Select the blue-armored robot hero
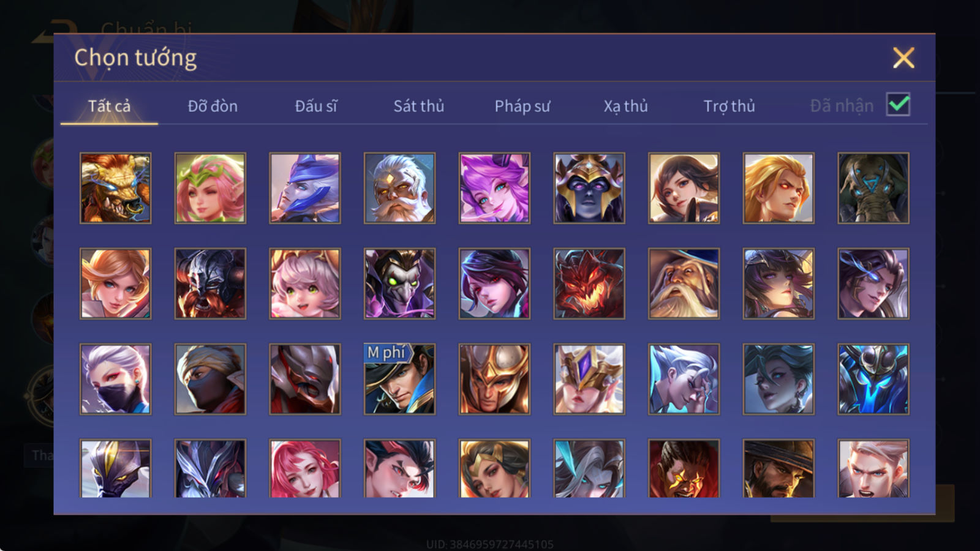Screen dimensions: 980x551 tap(873, 379)
